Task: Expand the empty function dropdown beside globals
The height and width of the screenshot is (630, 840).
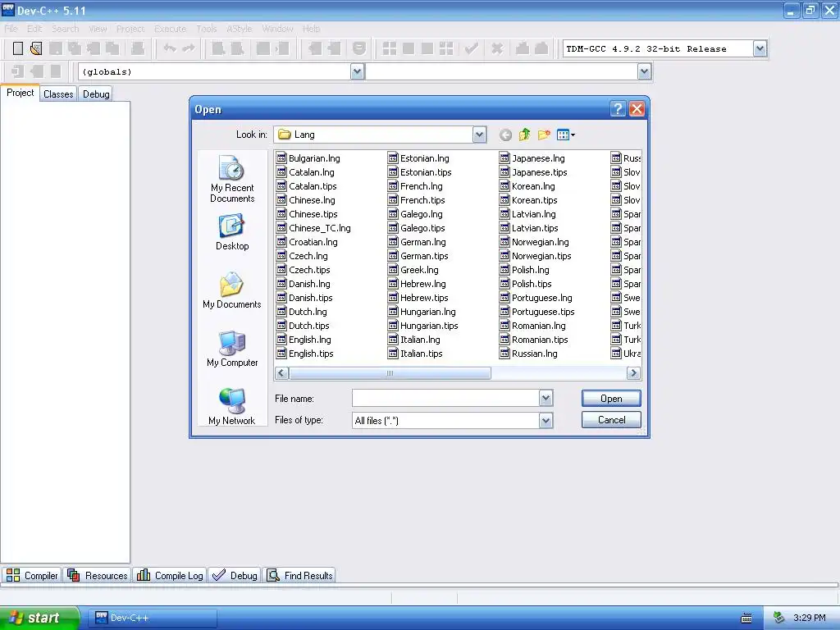Action: (x=645, y=72)
